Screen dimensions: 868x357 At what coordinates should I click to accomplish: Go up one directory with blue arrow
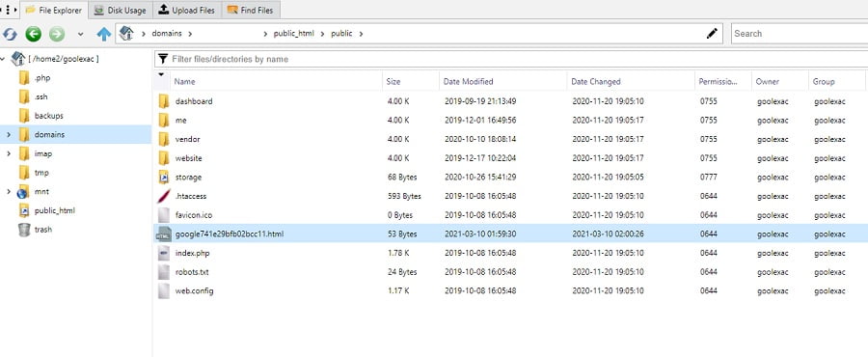[103, 35]
